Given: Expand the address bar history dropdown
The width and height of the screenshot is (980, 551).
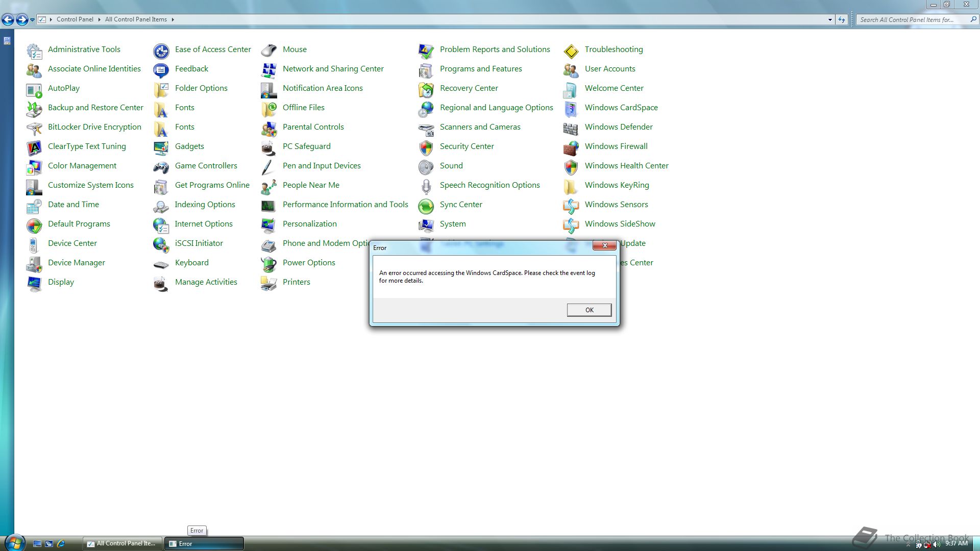Looking at the screenshot, I should click(829, 20).
